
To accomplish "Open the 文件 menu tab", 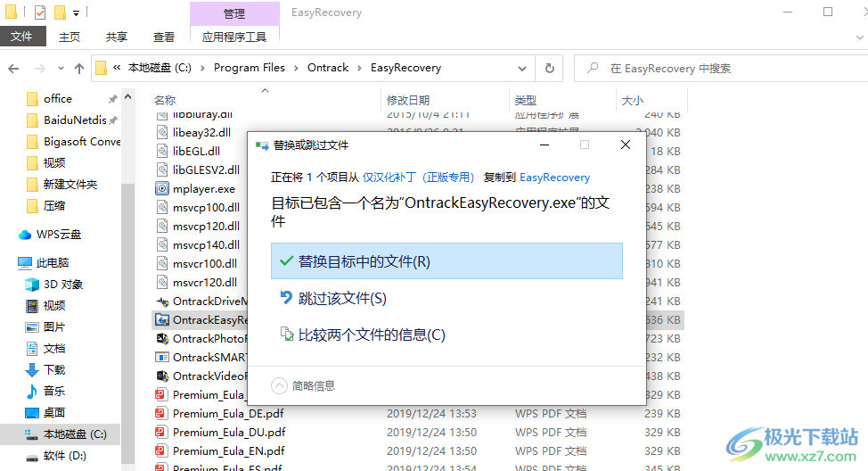I will point(21,37).
